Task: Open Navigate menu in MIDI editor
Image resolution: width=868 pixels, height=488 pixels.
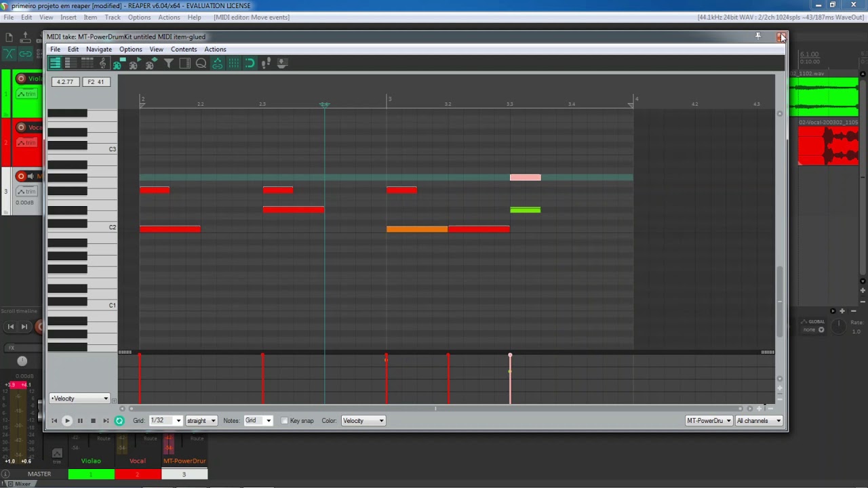Action: 99,49
